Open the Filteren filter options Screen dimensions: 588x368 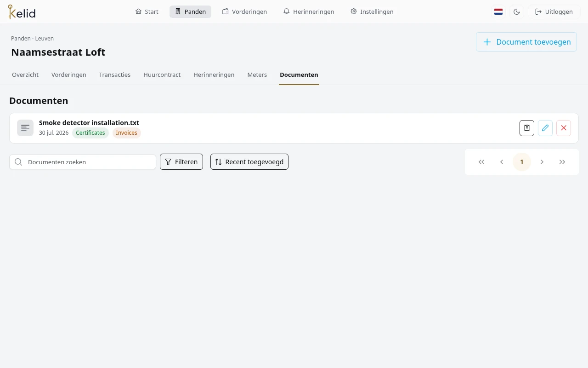click(181, 162)
